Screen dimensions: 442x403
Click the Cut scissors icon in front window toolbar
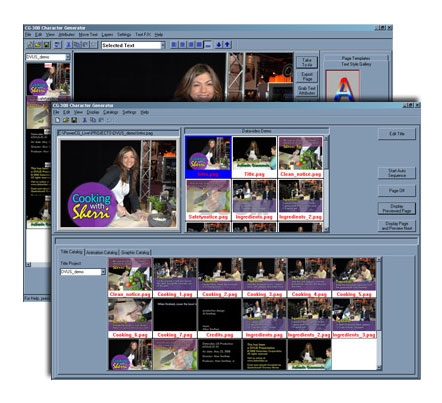(85, 120)
